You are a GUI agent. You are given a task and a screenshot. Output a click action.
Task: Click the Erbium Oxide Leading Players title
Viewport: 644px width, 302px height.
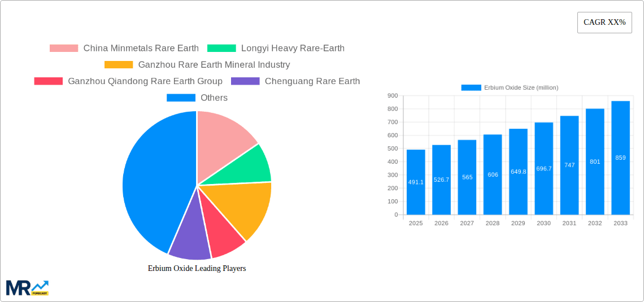(x=197, y=268)
